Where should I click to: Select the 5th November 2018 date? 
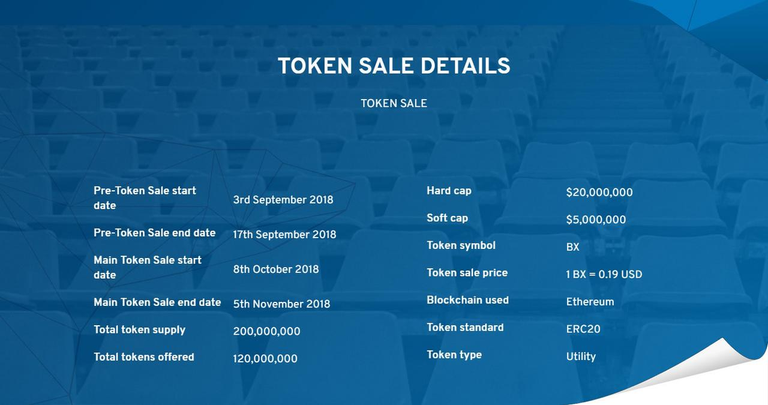281,304
